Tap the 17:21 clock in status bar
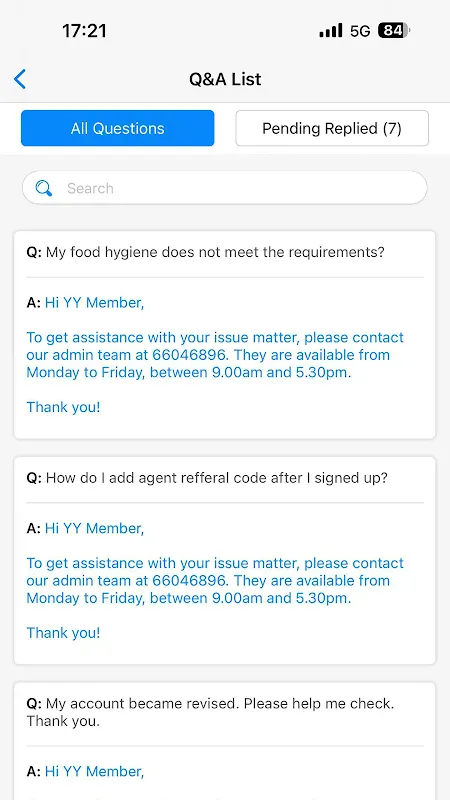This screenshot has width=450, height=800. [84, 31]
